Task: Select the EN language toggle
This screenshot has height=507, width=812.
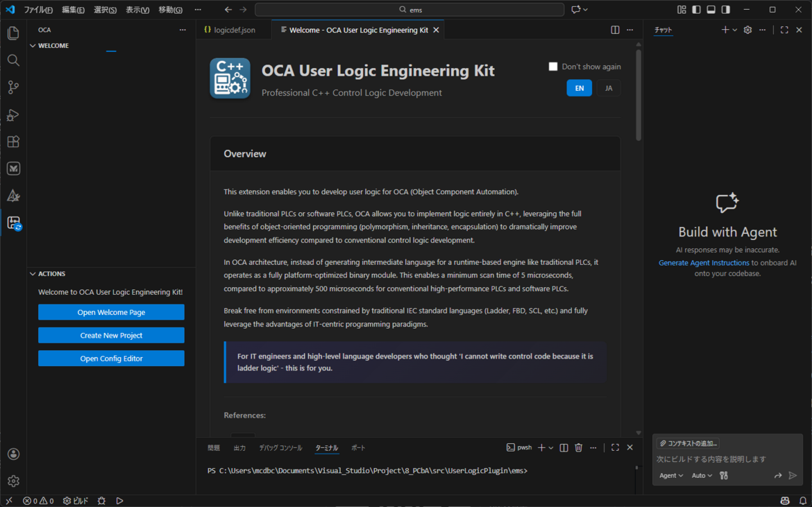Action: click(579, 88)
